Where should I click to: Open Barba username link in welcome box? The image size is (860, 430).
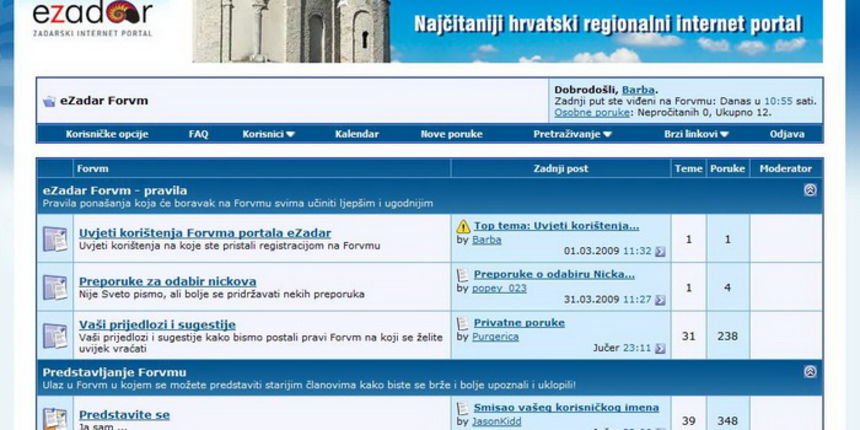[638, 90]
